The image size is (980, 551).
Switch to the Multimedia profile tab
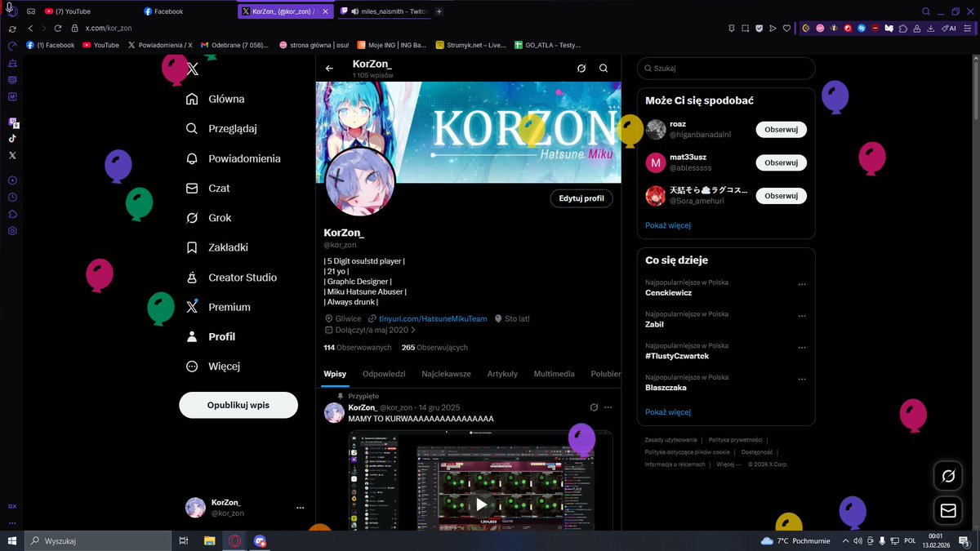pyautogui.click(x=554, y=374)
